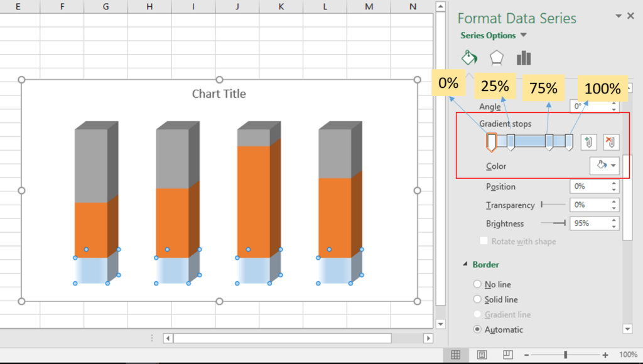This screenshot has width=643, height=364.
Task: Open the Format Data Series pane options menu
Action: tap(617, 16)
